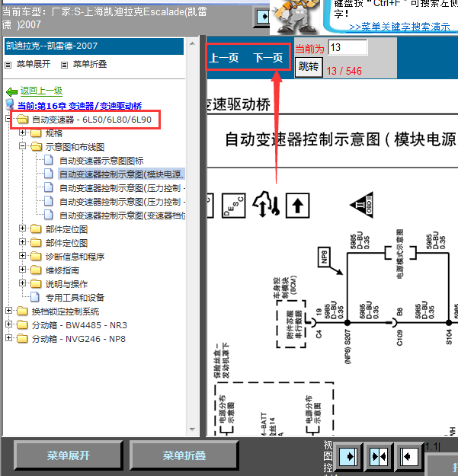Image resolution: width=458 pixels, height=476 pixels.
Task: Click the 说明与操作 folder icon
Action: 36,284
